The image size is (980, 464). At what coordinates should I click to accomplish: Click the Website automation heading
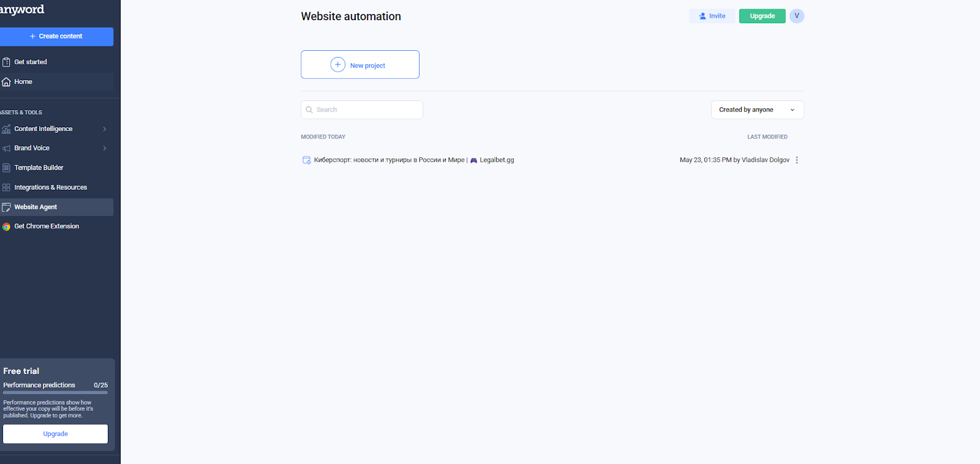(x=351, y=17)
